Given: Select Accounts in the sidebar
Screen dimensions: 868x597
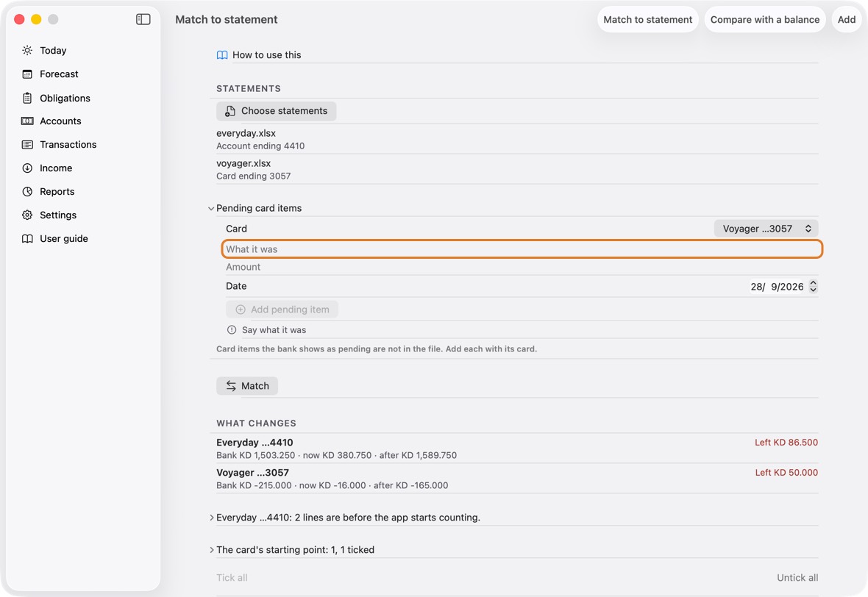Looking at the screenshot, I should (60, 121).
